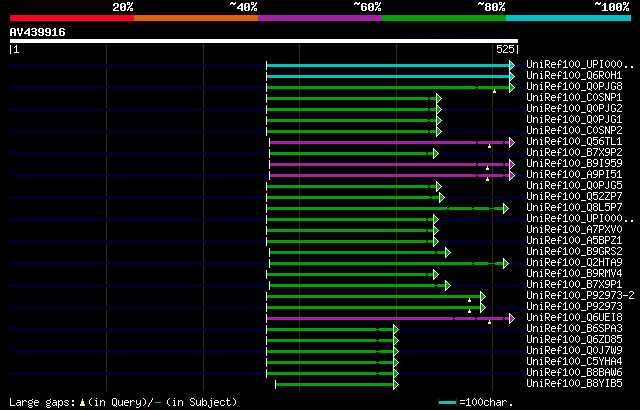
Task: Click the green arrowhead ending the P92973-2 alignment
Action: click(483, 297)
